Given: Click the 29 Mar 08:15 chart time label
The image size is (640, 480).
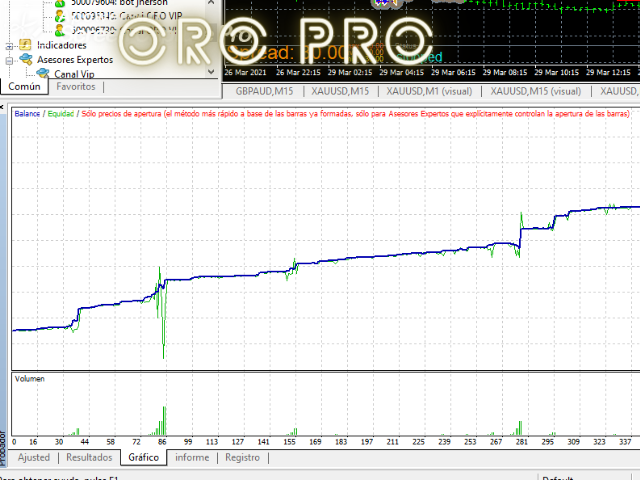Looking at the screenshot, I should pyautogui.click(x=505, y=72).
